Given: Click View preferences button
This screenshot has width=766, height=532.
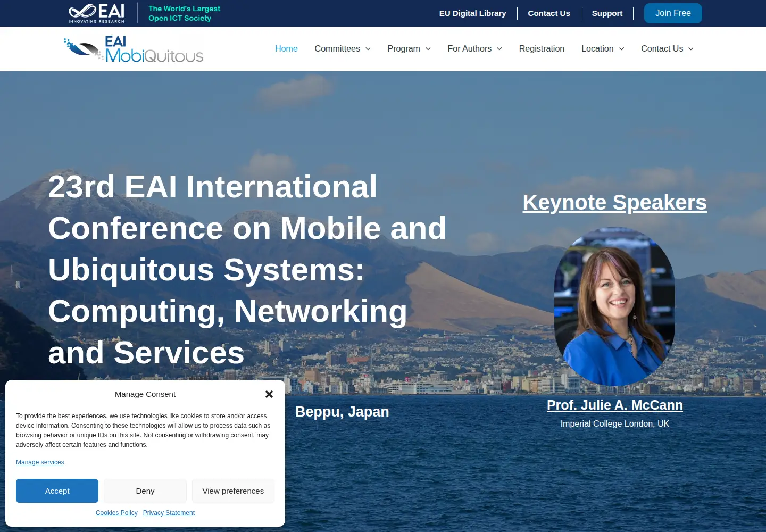Looking at the screenshot, I should [x=233, y=491].
